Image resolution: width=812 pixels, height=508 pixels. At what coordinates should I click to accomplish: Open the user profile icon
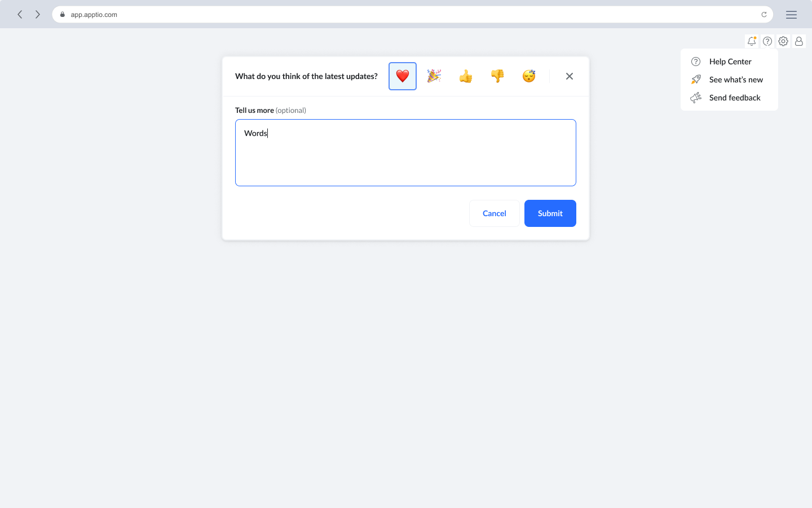pos(799,41)
